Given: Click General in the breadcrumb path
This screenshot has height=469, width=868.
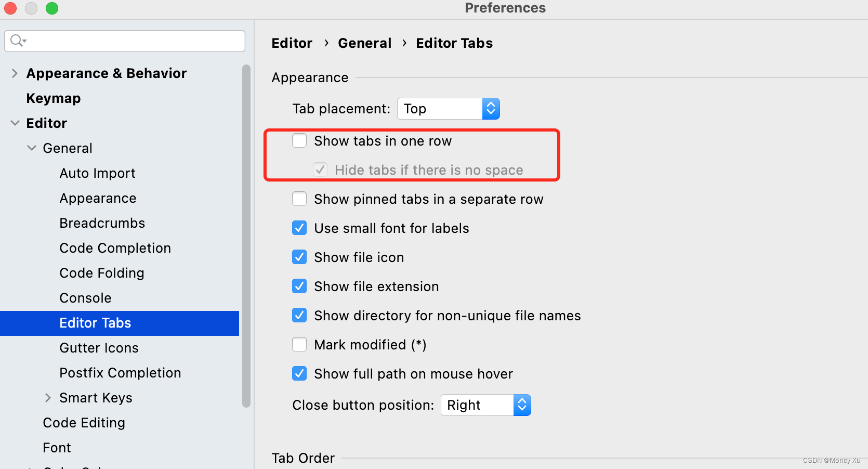Looking at the screenshot, I should [364, 43].
